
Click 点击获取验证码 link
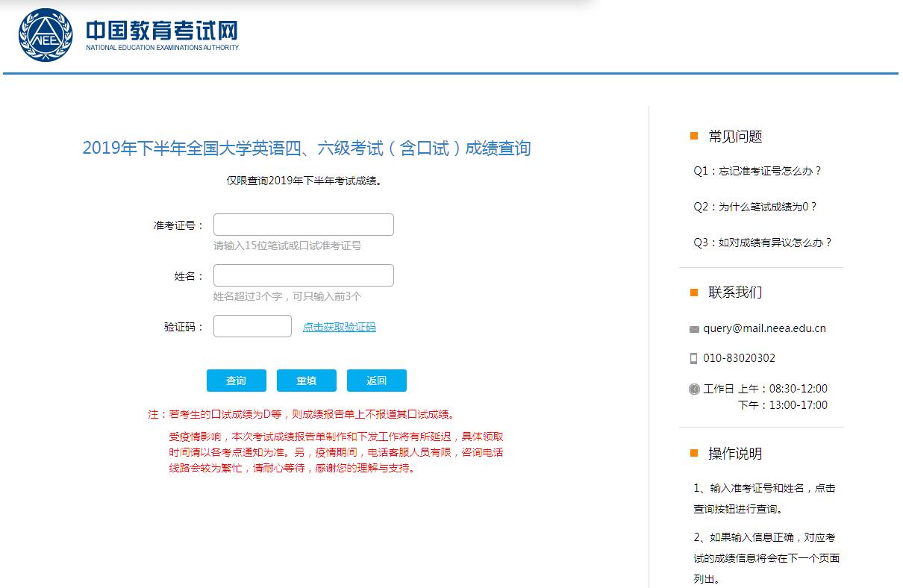(x=339, y=327)
